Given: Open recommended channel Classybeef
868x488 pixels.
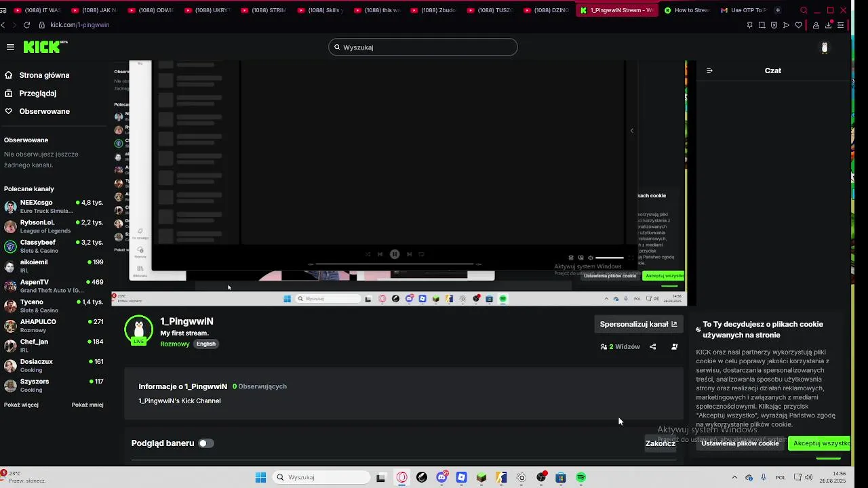Looking at the screenshot, I should pyautogui.click(x=54, y=246).
